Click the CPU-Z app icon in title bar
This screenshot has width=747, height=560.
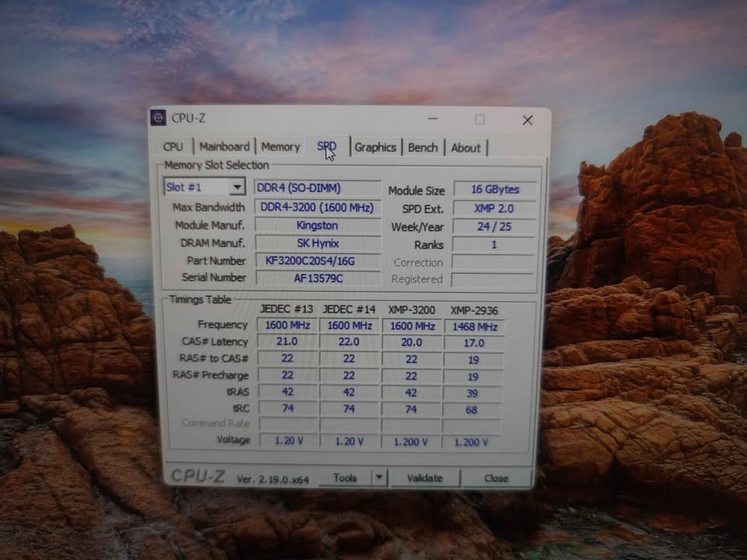(158, 117)
